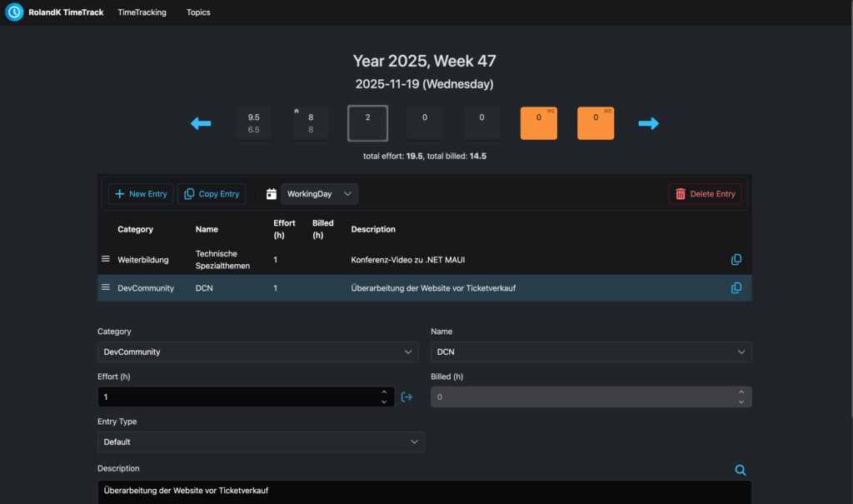Go to next week with right arrow

click(x=648, y=123)
